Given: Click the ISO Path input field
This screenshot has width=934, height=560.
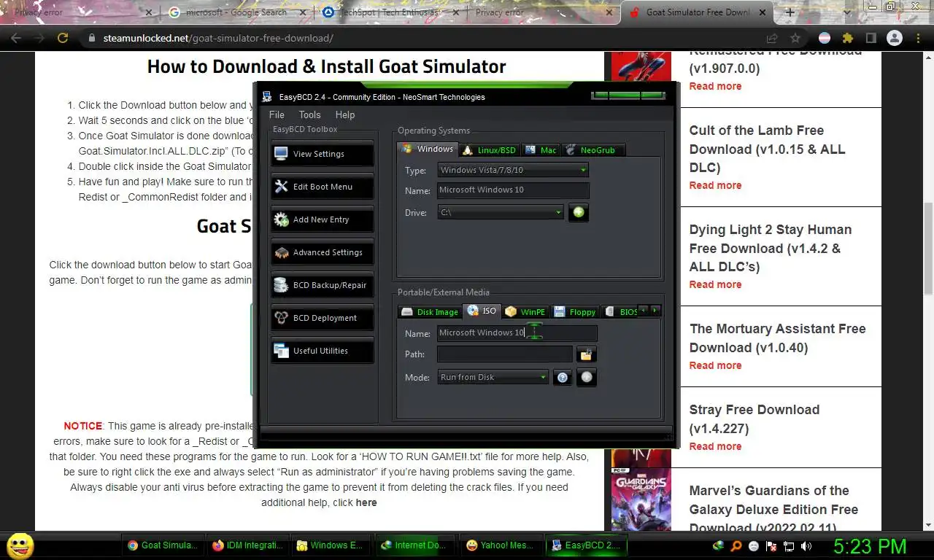Looking at the screenshot, I should pyautogui.click(x=505, y=354).
